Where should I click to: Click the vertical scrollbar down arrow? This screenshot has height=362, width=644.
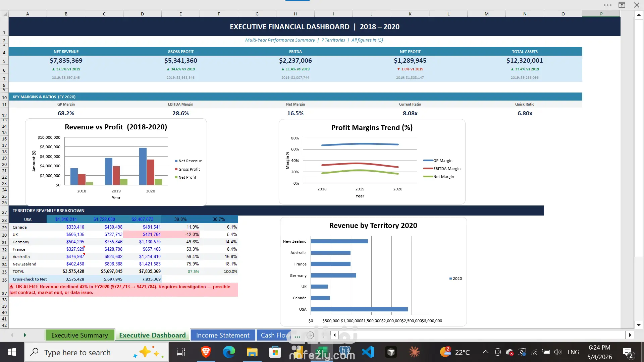[x=639, y=325]
